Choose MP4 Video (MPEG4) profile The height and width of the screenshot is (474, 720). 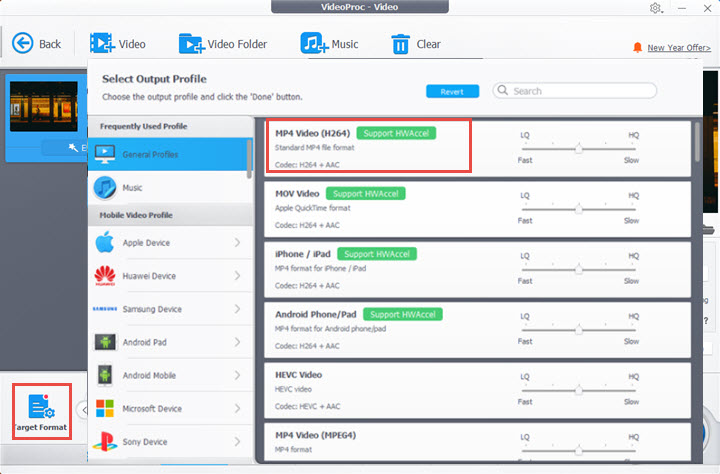click(x=478, y=442)
